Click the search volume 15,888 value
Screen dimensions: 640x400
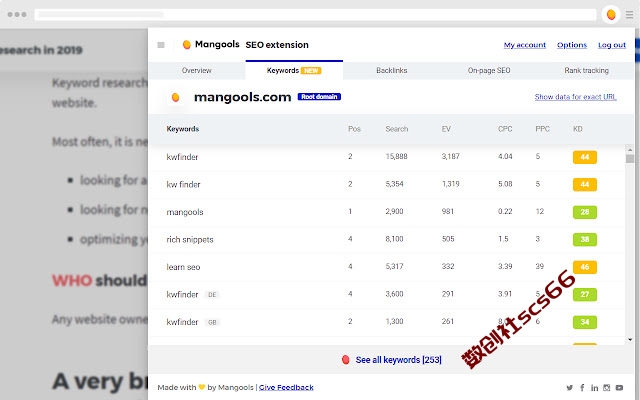coord(396,156)
